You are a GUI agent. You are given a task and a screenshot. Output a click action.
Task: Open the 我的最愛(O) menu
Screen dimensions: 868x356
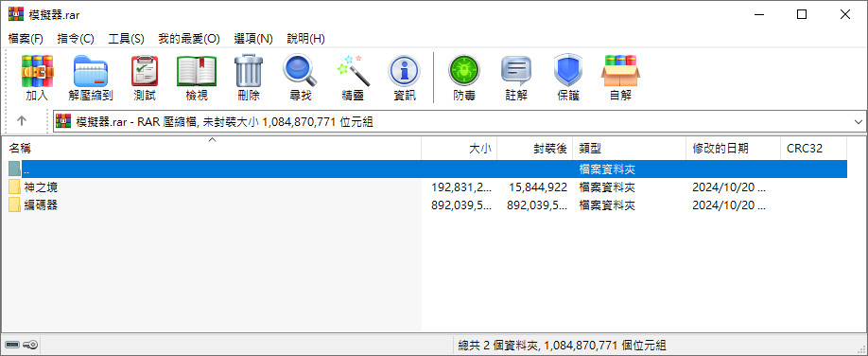(189, 39)
